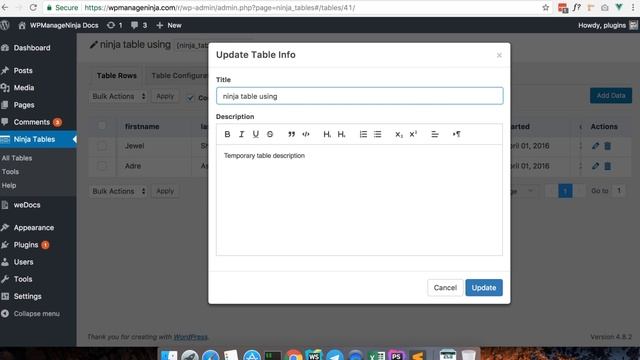
Task: Edit the Adre row pencil icon
Action: [596, 166]
